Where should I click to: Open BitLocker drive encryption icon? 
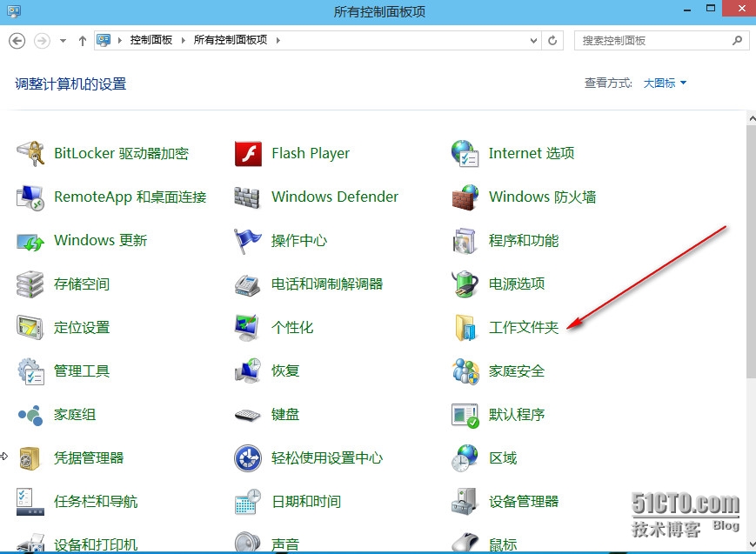coord(30,153)
